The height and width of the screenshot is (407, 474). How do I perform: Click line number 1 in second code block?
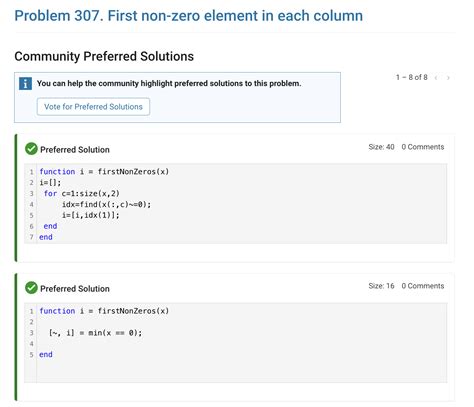(31, 311)
